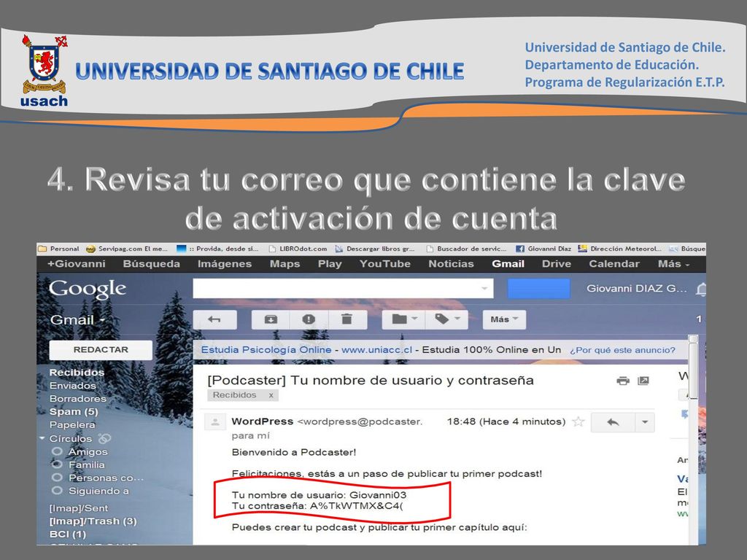
Task: Delete the email with trash icon
Action: click(347, 319)
